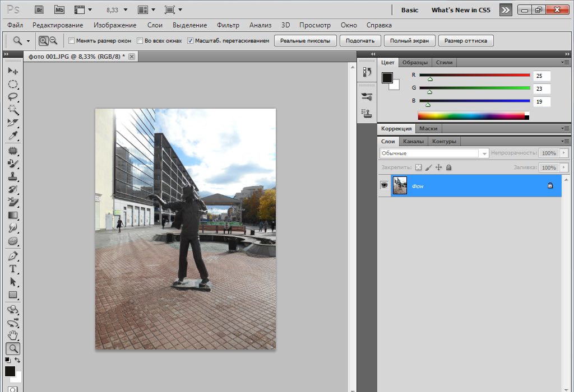Choose Zoom Out mode in options bar

click(x=53, y=41)
